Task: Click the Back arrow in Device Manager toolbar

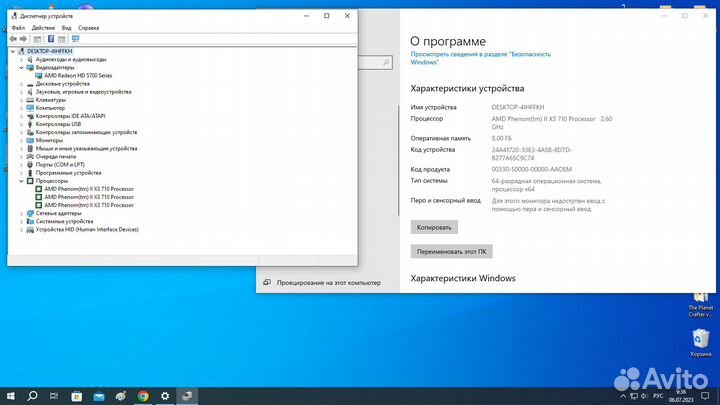Action: pyautogui.click(x=13, y=39)
